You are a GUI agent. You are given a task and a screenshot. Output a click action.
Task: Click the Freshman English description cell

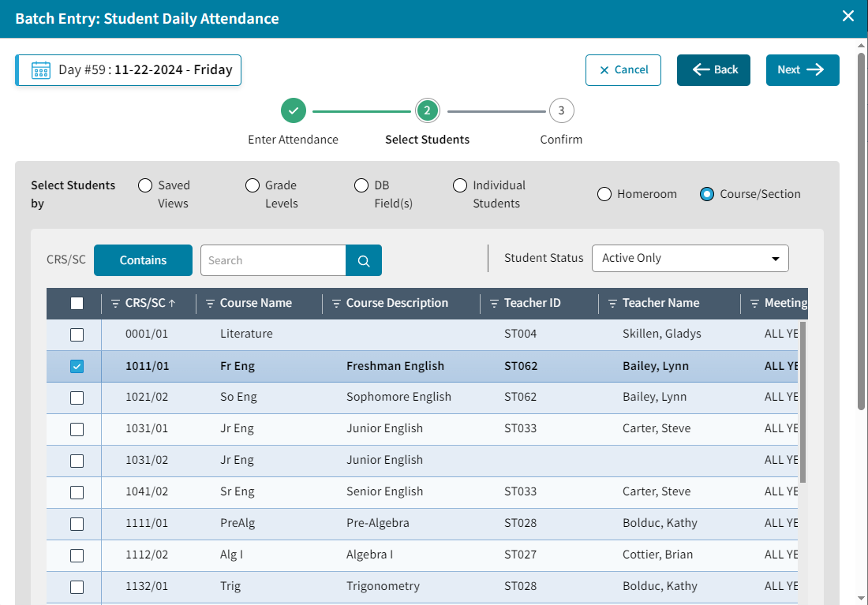[395, 367]
